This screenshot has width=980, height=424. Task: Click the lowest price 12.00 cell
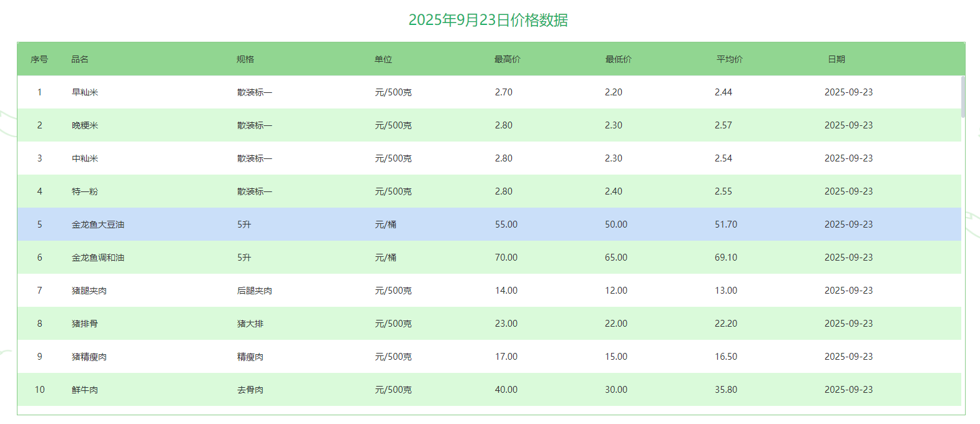pyautogui.click(x=616, y=291)
